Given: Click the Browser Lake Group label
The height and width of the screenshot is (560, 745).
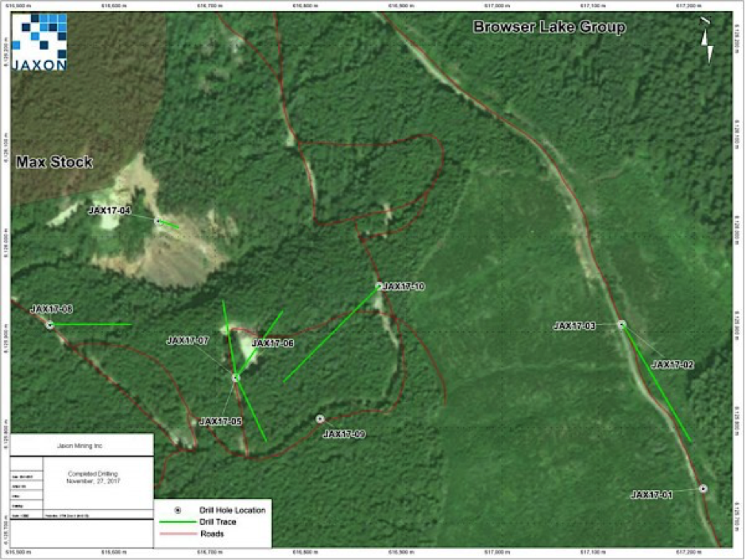Looking at the screenshot, I should (x=549, y=27).
